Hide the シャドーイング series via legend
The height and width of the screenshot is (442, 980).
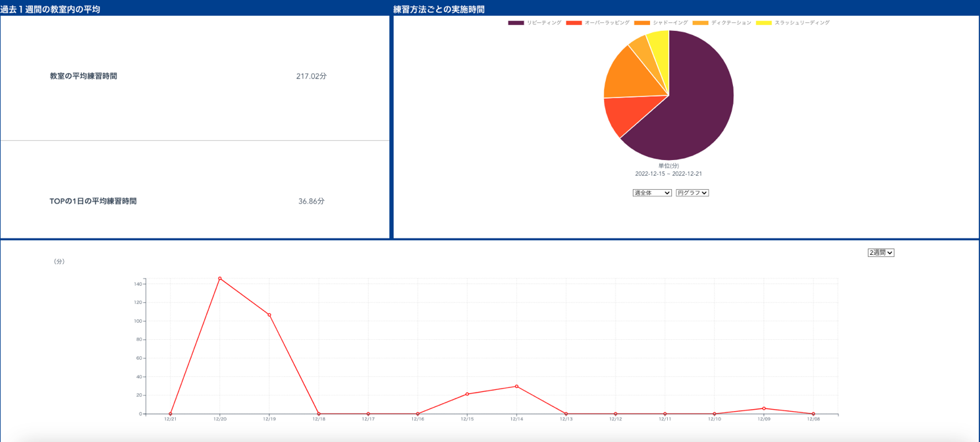661,23
